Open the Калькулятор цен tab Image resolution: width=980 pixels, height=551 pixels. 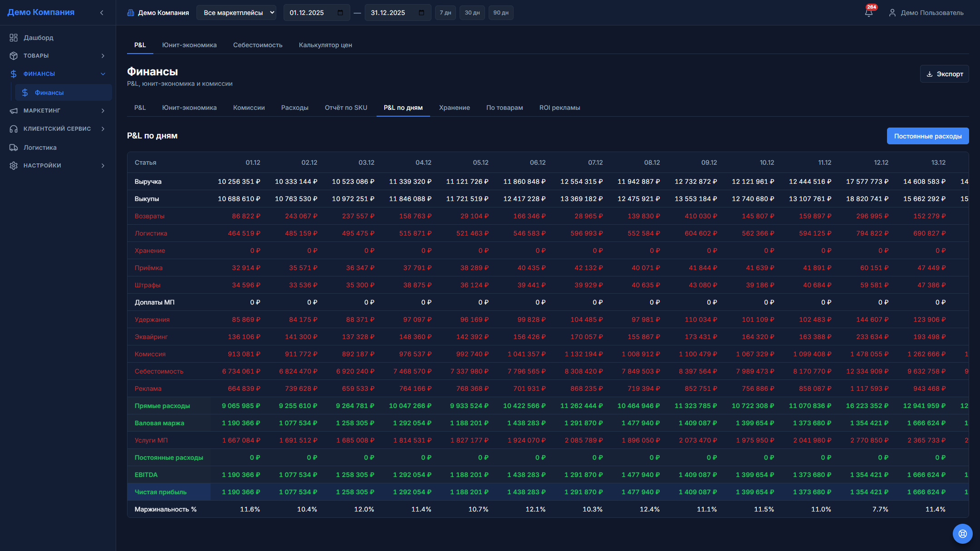pyautogui.click(x=325, y=45)
